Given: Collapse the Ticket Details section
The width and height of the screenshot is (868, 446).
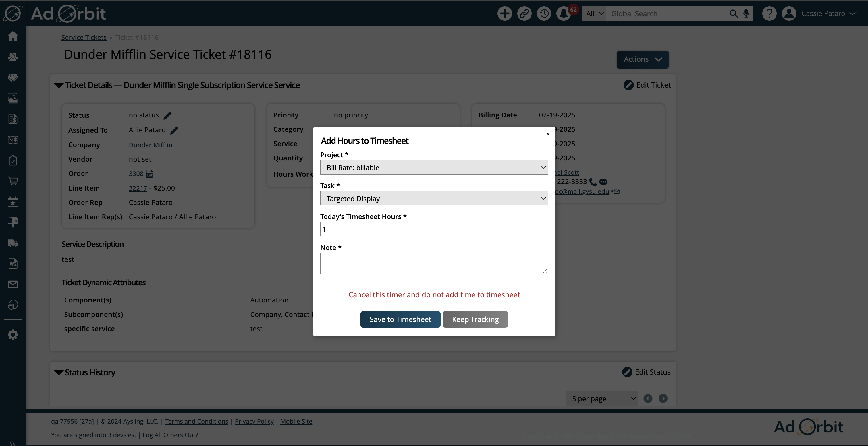Looking at the screenshot, I should tap(59, 86).
